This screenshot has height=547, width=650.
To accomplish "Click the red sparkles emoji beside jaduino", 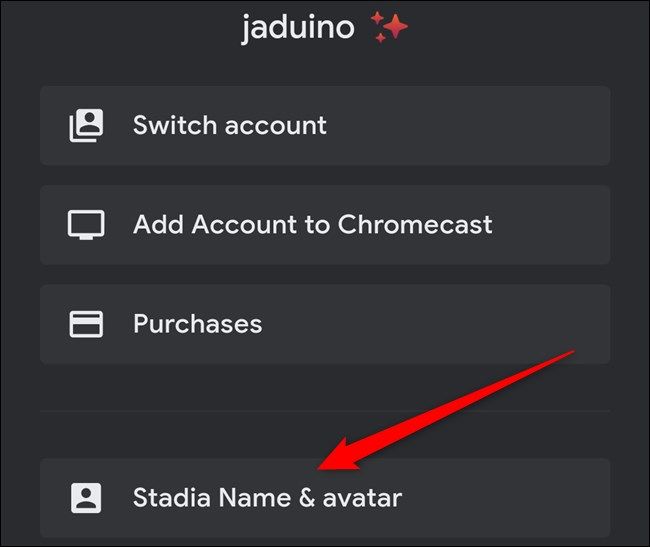I will [x=389, y=28].
